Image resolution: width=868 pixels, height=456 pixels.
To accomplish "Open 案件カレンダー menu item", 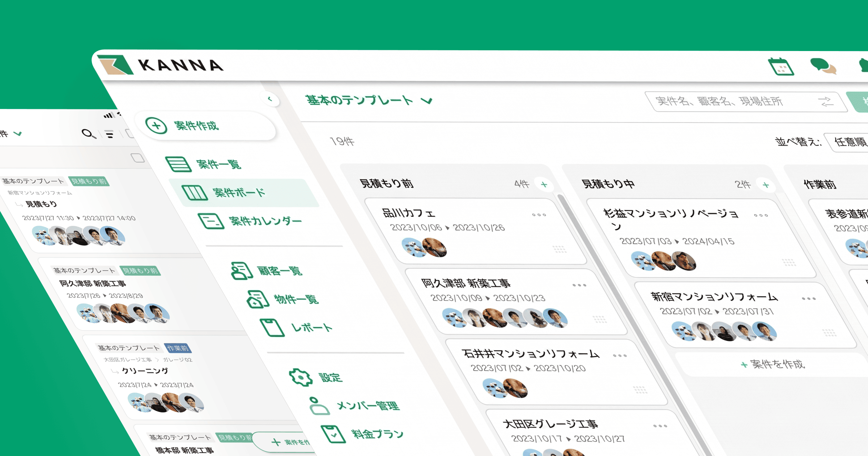I will (250, 221).
